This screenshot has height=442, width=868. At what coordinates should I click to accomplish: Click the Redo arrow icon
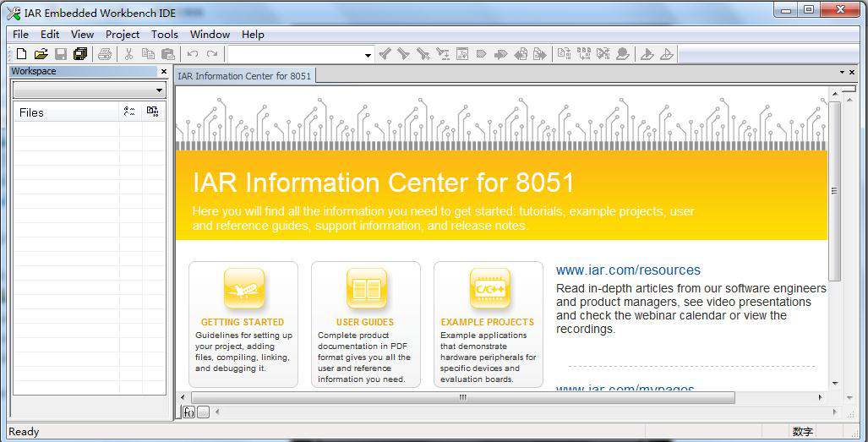click(211, 54)
